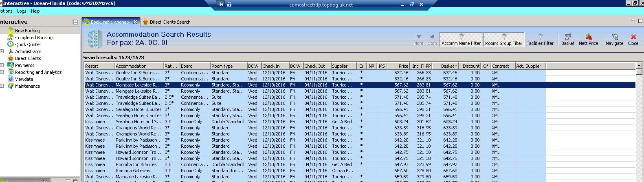644x182 pixels.
Task: Sort by the Act. Supplier column header
Action: click(530, 66)
